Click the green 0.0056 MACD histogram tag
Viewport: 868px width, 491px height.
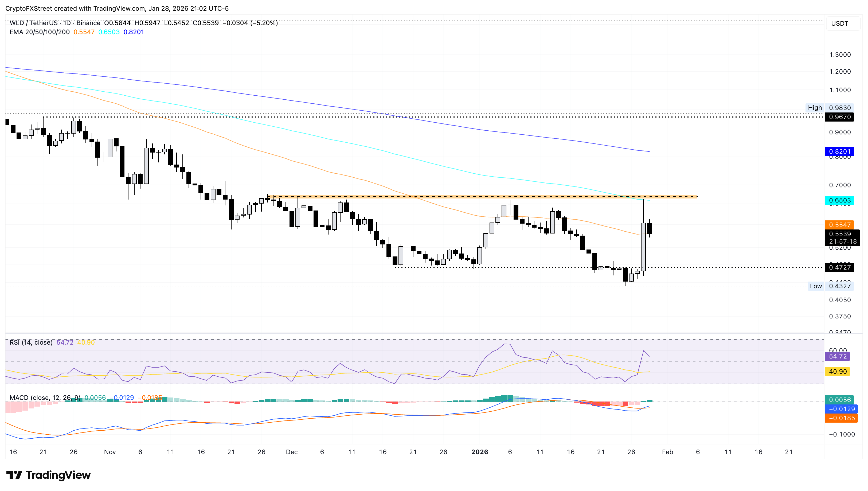coord(839,400)
